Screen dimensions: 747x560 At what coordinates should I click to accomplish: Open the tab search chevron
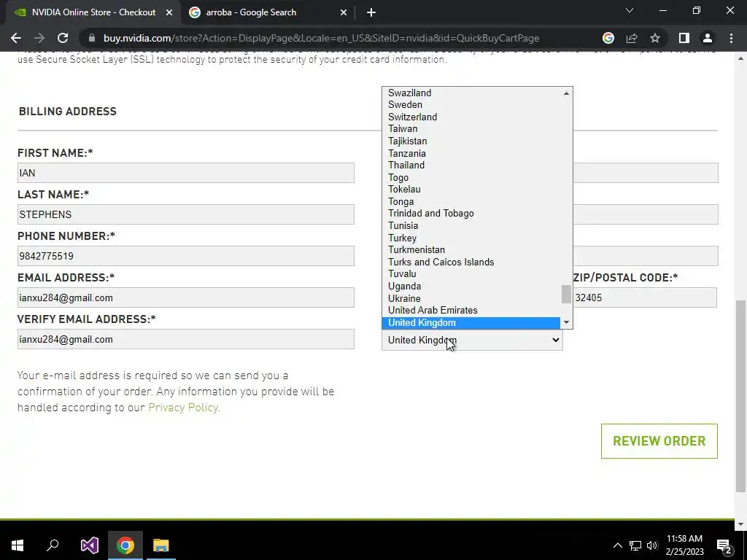[x=630, y=10]
